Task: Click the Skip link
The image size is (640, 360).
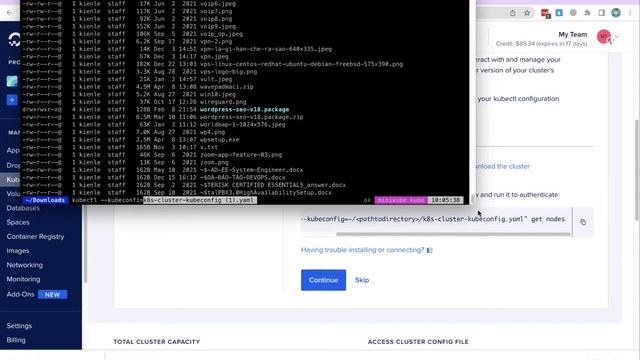Action: click(x=362, y=280)
